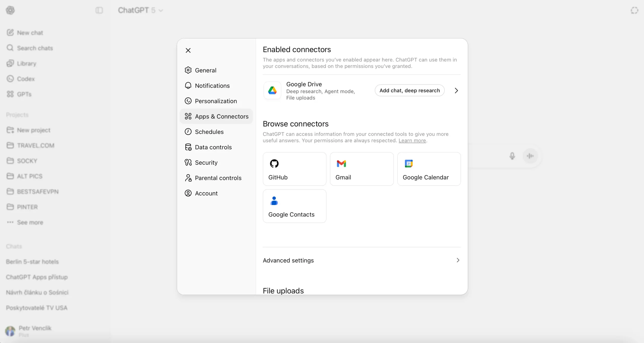Screen dimensions: 644x343
Task: Start a new chat from the sidebar
Action: point(29,32)
